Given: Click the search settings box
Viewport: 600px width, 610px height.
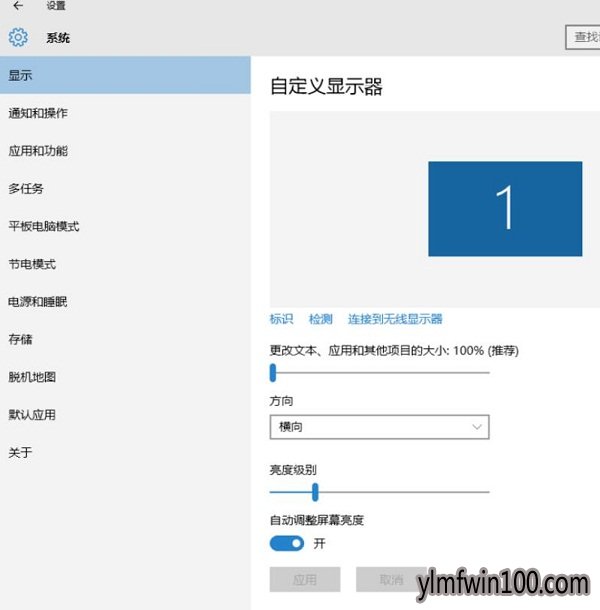Looking at the screenshot, I should [x=582, y=37].
